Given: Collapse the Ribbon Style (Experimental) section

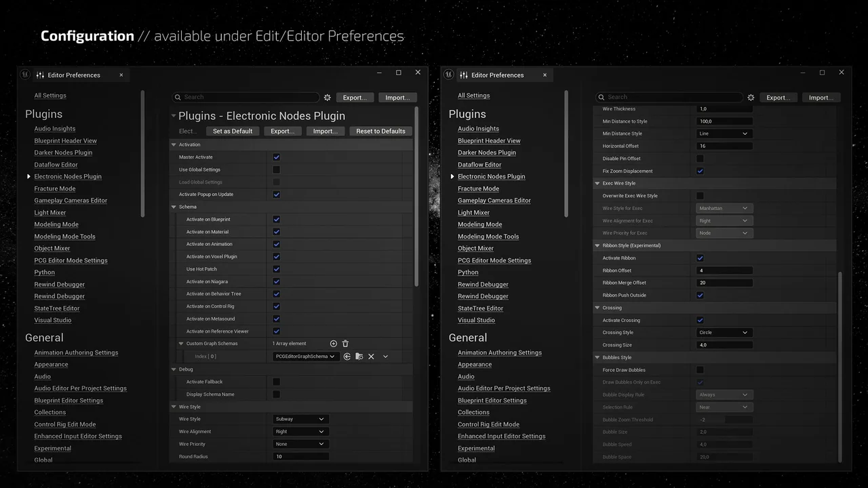Looking at the screenshot, I should coord(597,245).
